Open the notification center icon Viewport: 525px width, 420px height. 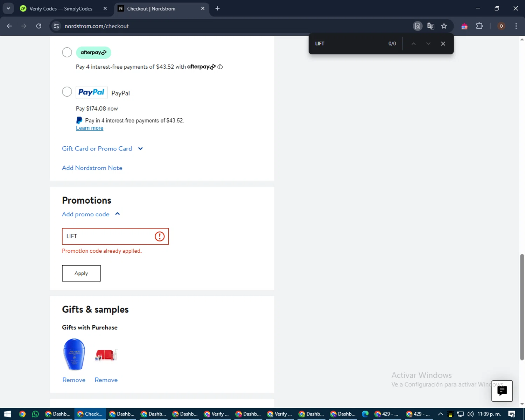pyautogui.click(x=512, y=414)
